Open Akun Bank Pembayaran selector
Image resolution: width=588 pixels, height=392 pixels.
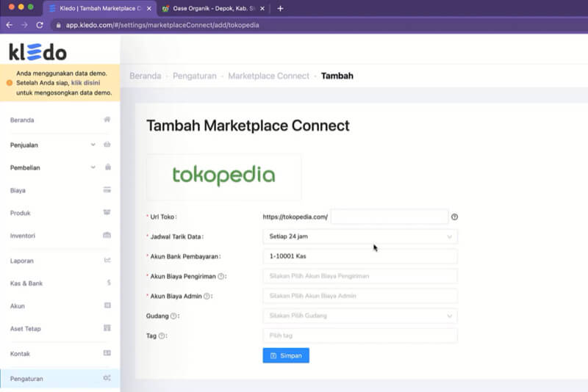coord(360,256)
